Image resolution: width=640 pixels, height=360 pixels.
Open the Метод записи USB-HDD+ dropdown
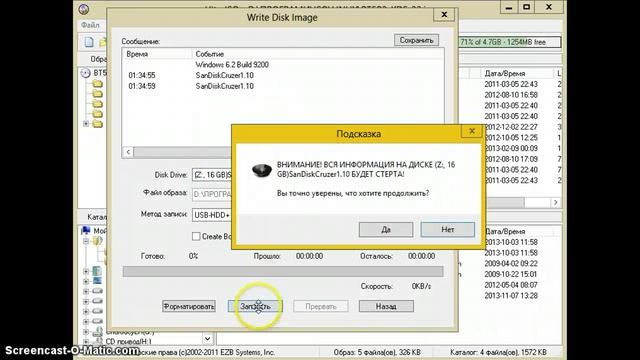pyautogui.click(x=212, y=215)
